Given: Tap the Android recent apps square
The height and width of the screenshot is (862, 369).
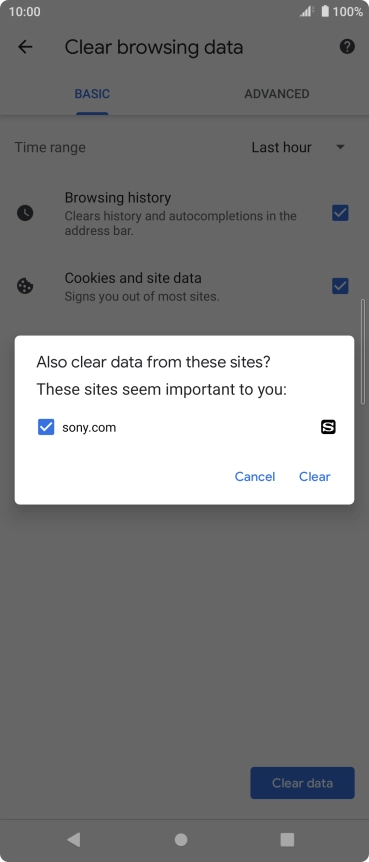Looking at the screenshot, I should click(287, 839).
